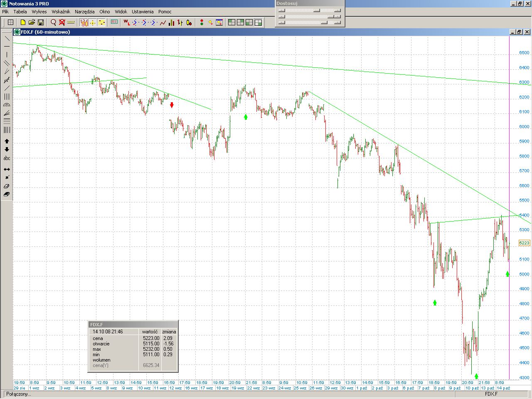The image size is (532, 399).
Task: Select the arcs drawing tool
Action: pos(7,105)
